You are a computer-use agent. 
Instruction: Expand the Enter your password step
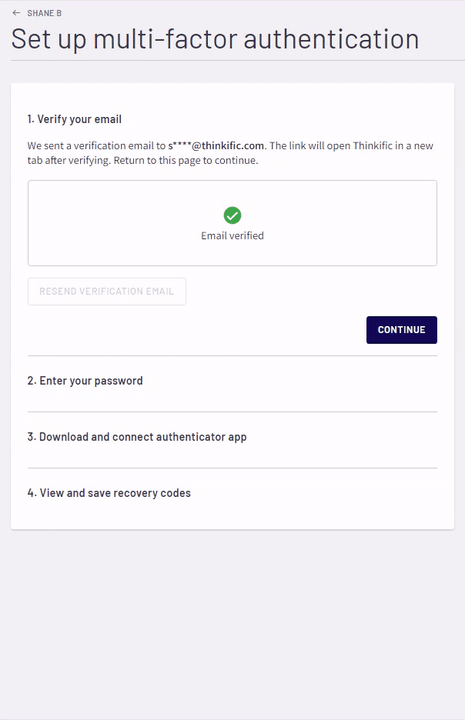click(85, 381)
